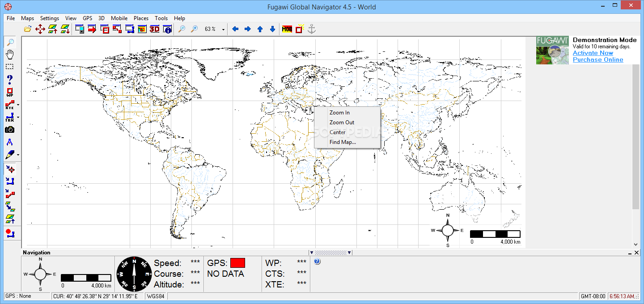Click the blue help icon in Navigation panel
644x304 pixels.
[x=317, y=262]
